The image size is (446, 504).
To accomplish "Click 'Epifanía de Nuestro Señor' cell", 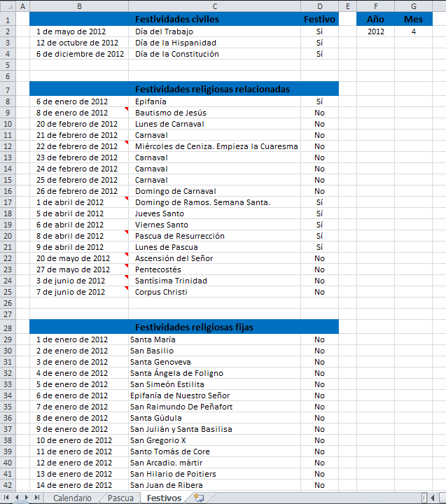I will tap(215, 395).
